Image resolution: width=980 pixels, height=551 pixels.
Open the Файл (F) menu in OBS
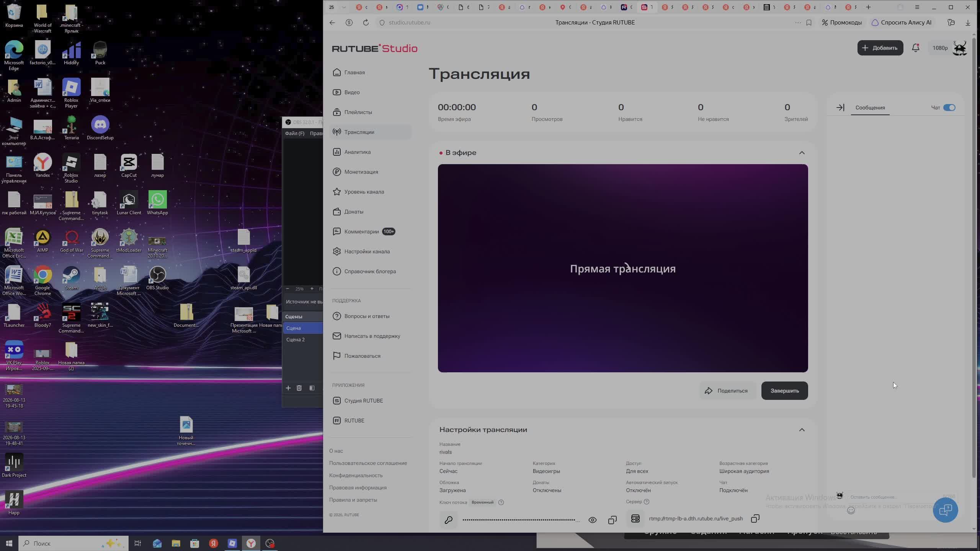click(x=294, y=133)
